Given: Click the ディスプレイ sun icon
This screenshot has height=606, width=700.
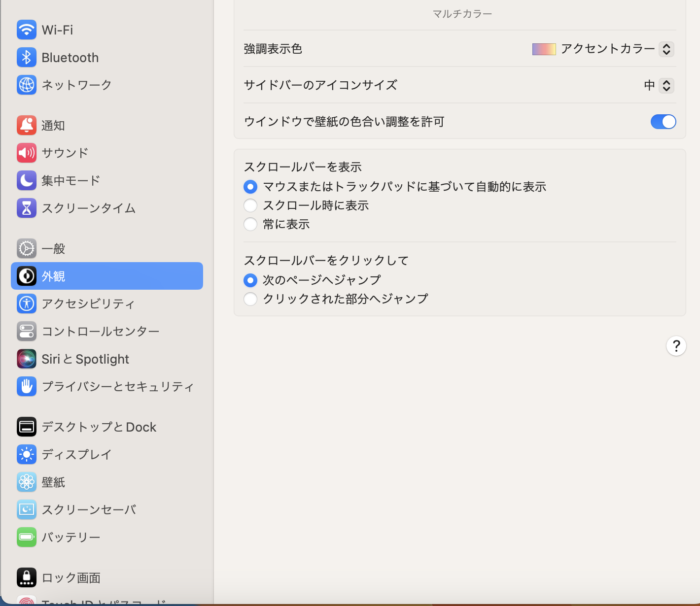Looking at the screenshot, I should [x=27, y=454].
